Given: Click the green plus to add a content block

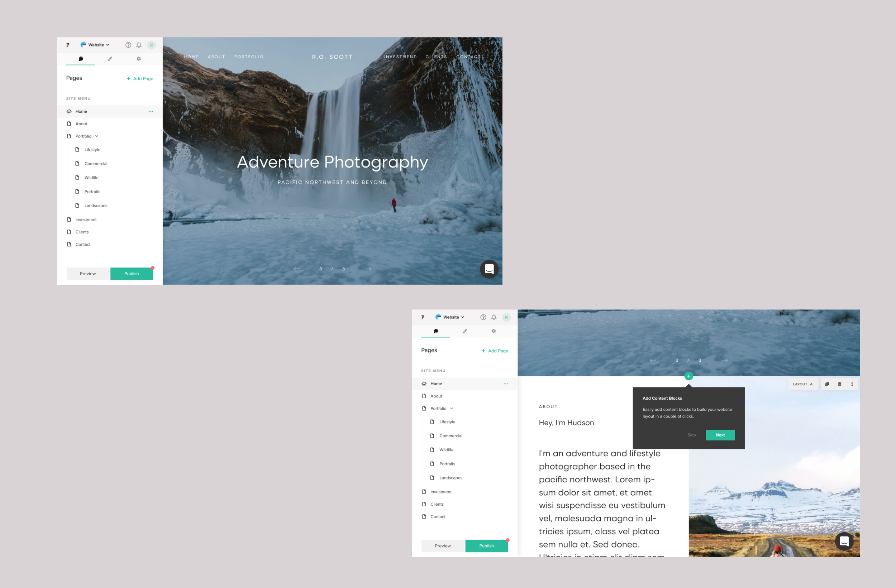Looking at the screenshot, I should (x=688, y=376).
